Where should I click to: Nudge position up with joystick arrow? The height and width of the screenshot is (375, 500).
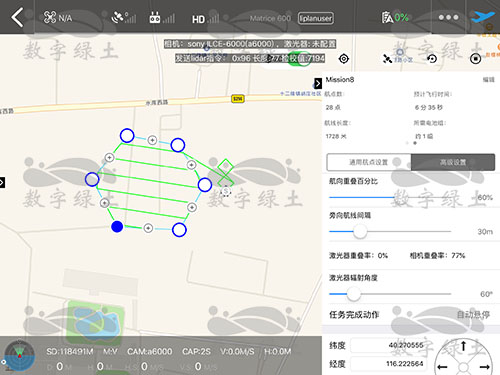coord(463,346)
